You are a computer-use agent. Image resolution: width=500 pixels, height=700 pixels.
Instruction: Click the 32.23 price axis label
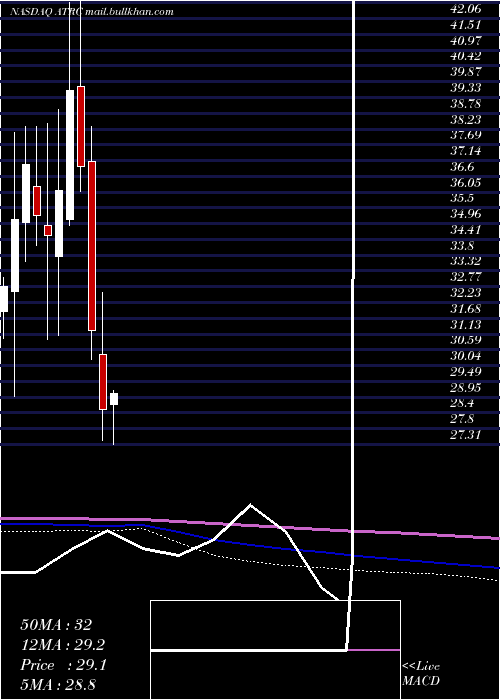(466, 293)
